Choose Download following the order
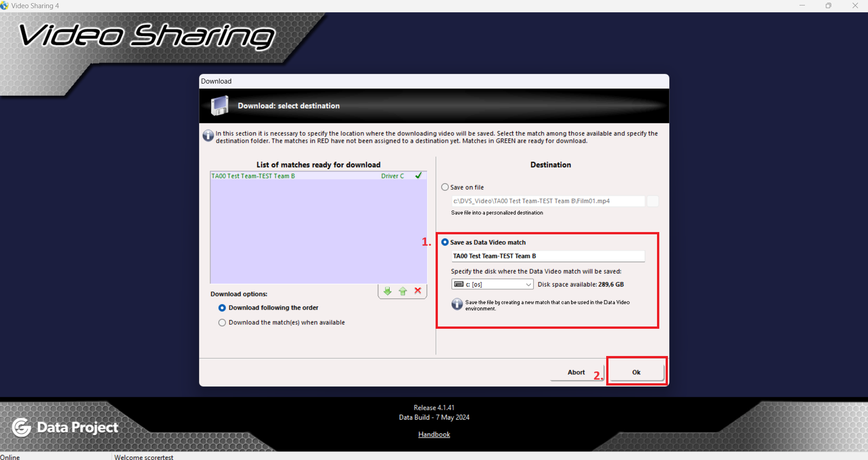The width and height of the screenshot is (868, 460). pos(222,308)
